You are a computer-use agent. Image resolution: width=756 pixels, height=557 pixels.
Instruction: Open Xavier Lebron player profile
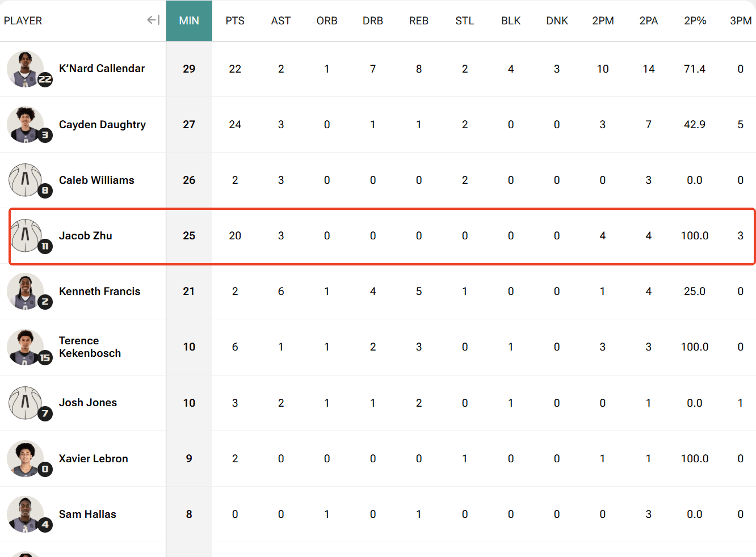pos(94,458)
